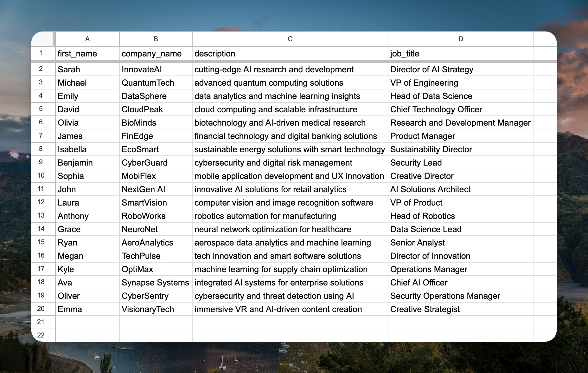Click the Creative Strategist cell

[x=461, y=309]
